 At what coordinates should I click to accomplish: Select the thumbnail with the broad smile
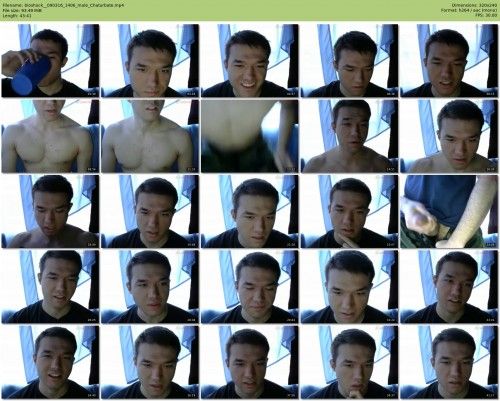250,61
